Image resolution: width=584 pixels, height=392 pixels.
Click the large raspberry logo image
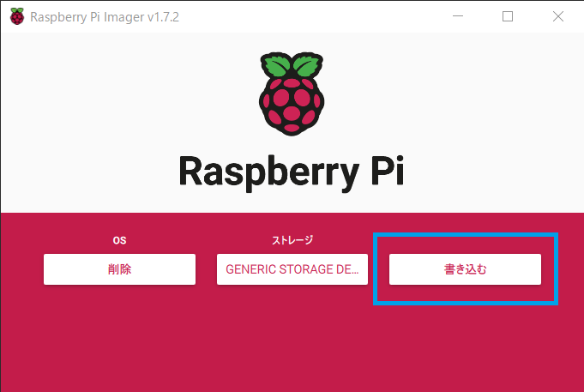point(292,93)
